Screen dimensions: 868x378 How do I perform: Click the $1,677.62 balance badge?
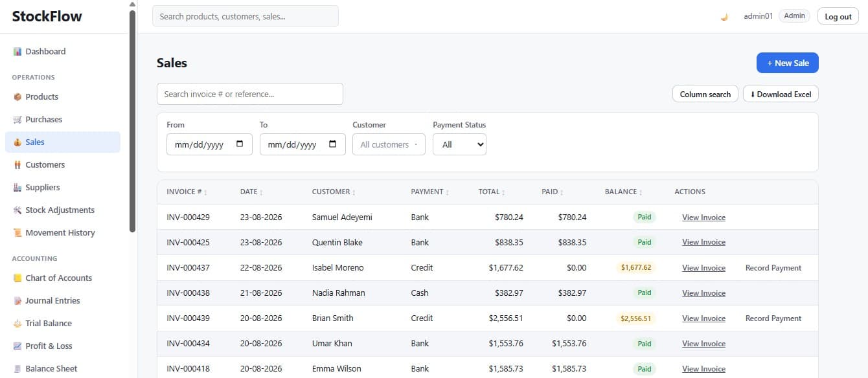coord(636,268)
